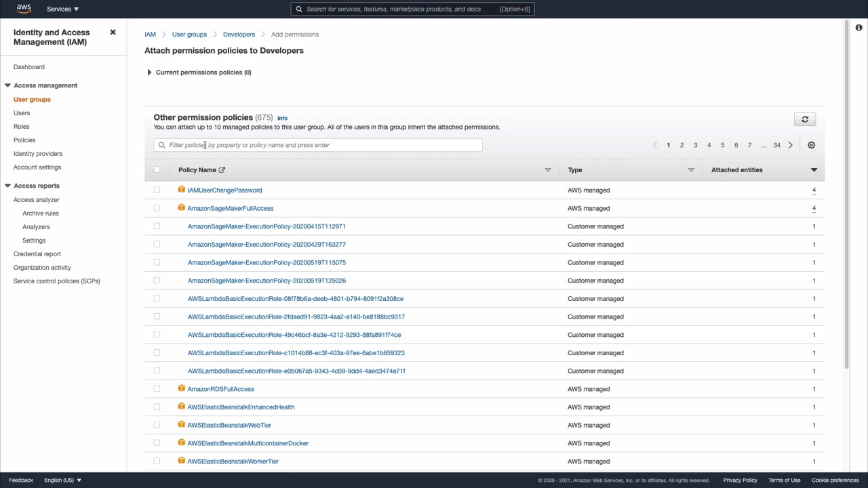The width and height of the screenshot is (868, 488).
Task: Open Roles in the sidebar
Action: 22,127
